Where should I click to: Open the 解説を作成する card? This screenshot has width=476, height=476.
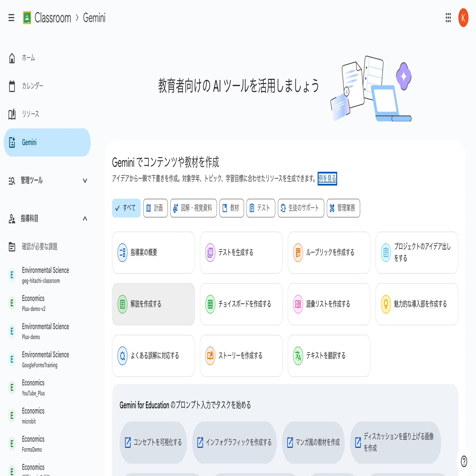(153, 304)
